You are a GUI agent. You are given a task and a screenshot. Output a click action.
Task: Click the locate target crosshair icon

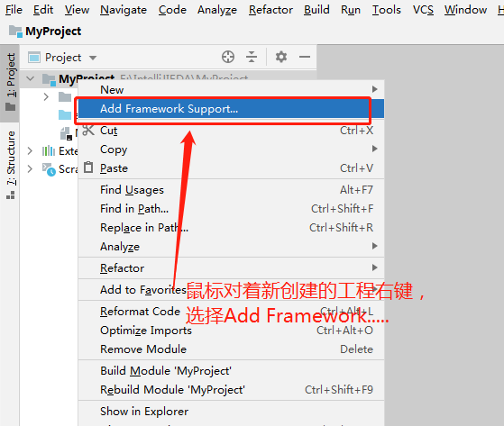228,57
